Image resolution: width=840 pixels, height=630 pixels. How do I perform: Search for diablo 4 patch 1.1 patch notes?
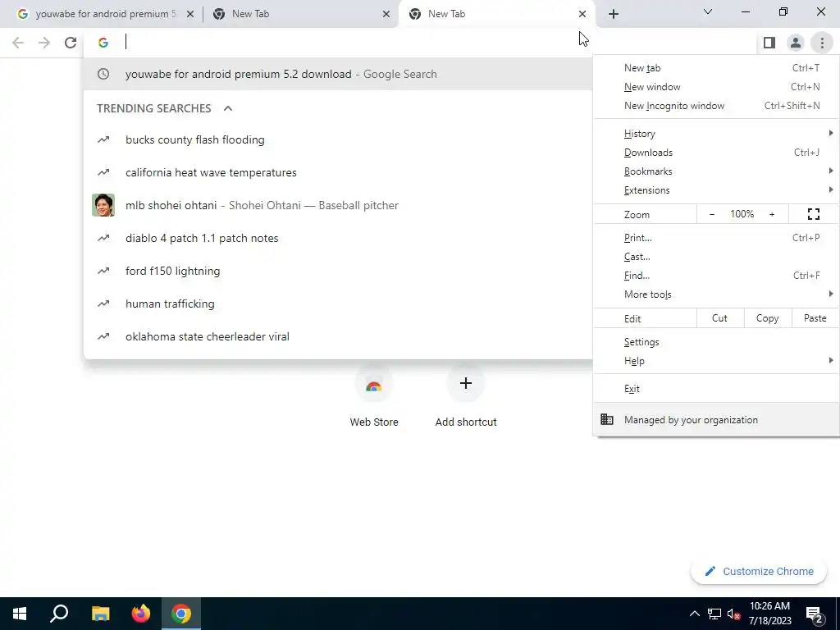339,238
